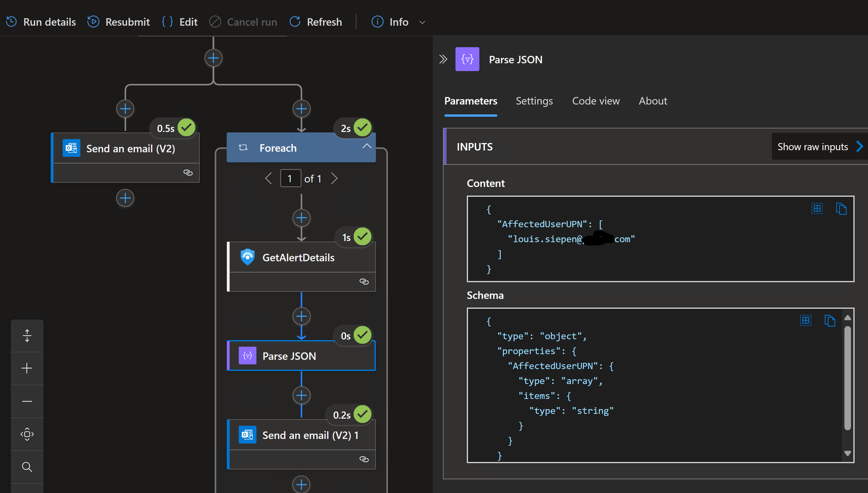Collapse the Parse JSON side panel

click(x=443, y=59)
